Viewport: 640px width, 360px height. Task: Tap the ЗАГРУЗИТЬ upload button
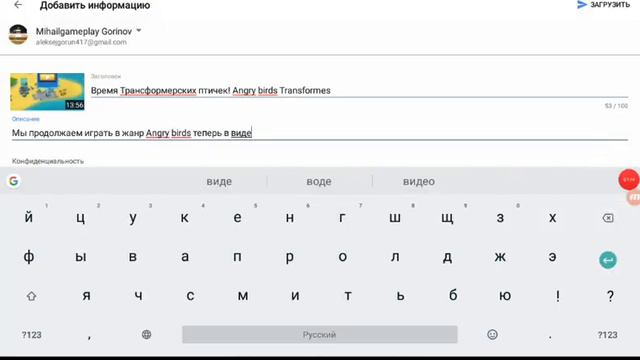[x=603, y=5]
